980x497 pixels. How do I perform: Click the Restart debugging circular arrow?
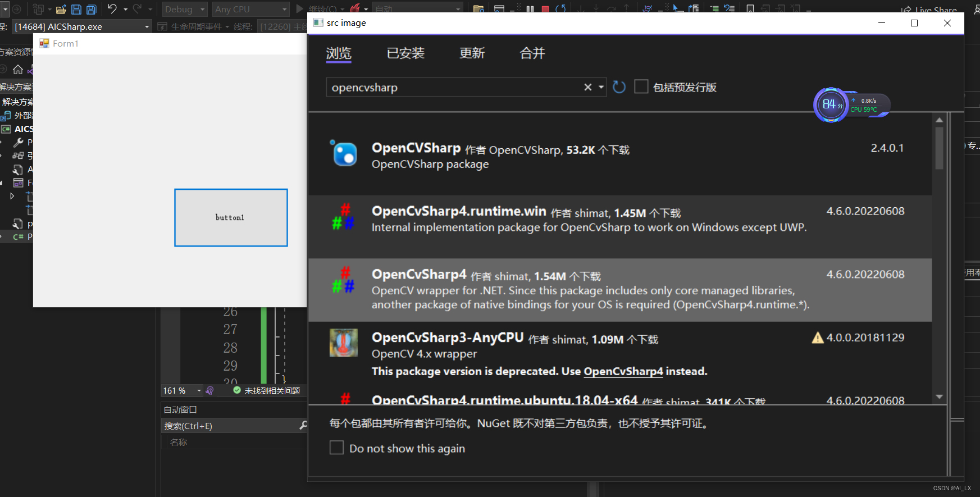click(x=560, y=10)
